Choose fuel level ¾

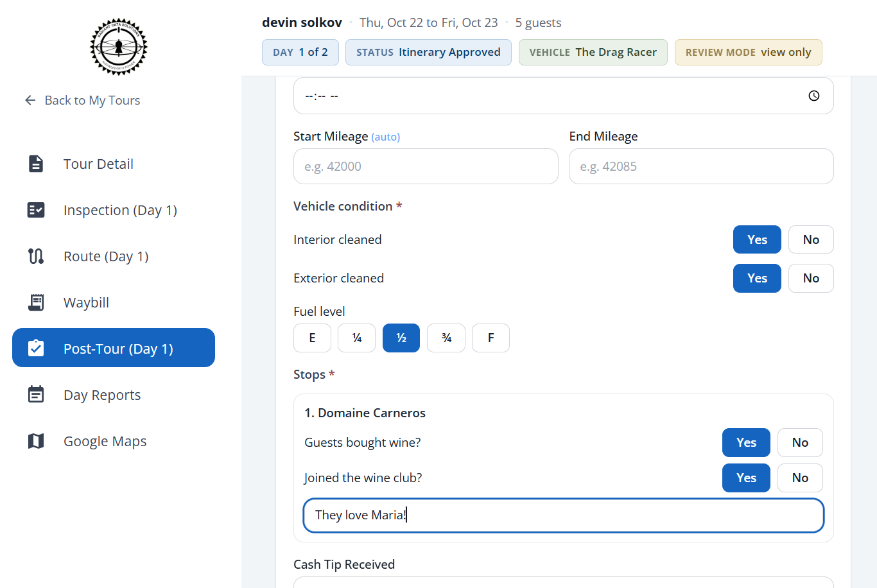coord(446,338)
